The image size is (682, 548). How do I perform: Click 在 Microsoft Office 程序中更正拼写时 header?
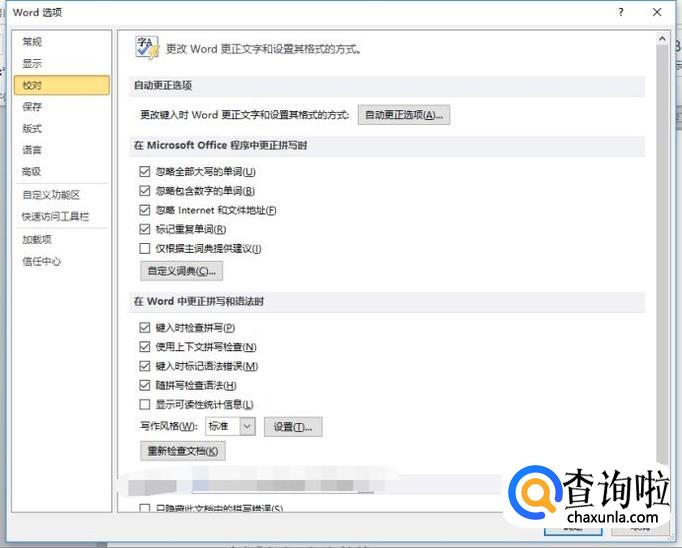[220, 145]
